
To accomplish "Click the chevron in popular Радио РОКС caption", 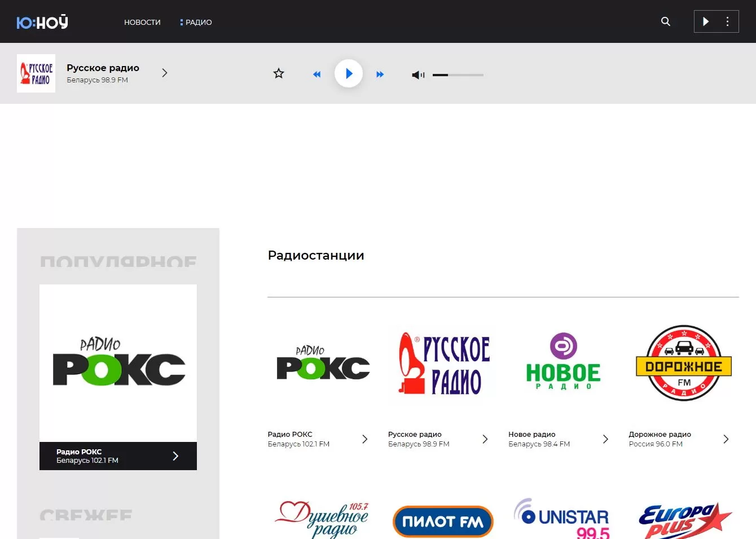I will point(175,456).
